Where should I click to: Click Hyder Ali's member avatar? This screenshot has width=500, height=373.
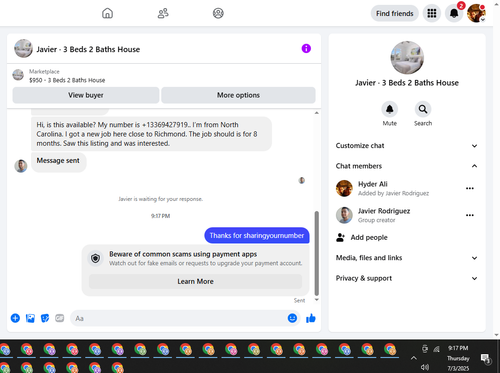click(x=344, y=188)
